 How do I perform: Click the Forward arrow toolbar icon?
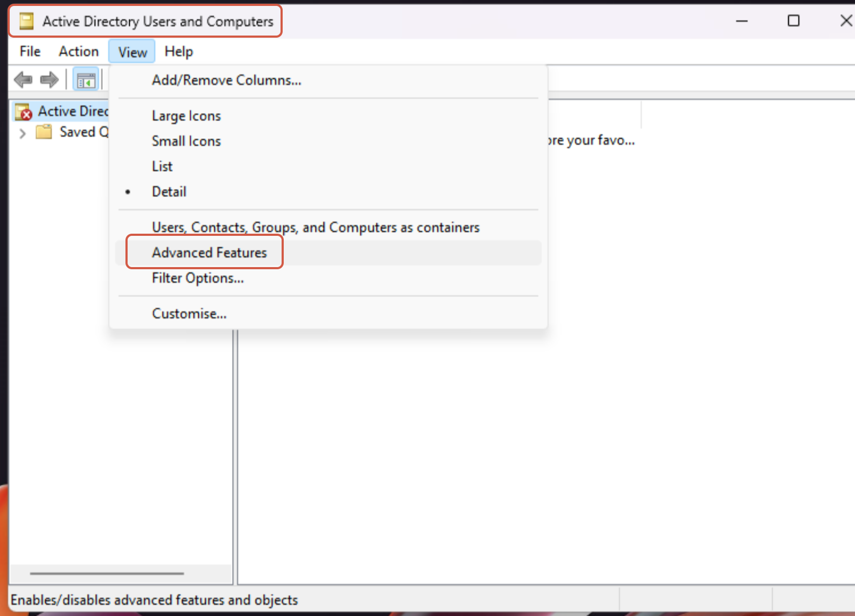tap(49, 80)
